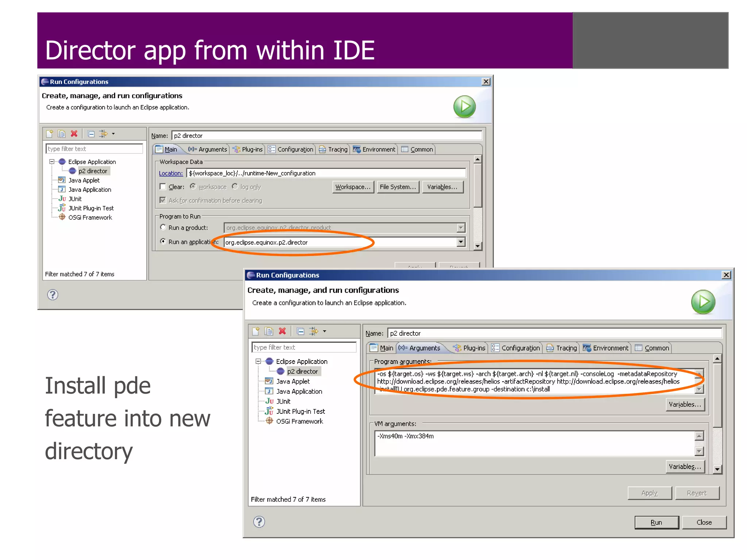This screenshot has width=747, height=560.
Task: Select p2 director in front window tree
Action: coord(302,372)
